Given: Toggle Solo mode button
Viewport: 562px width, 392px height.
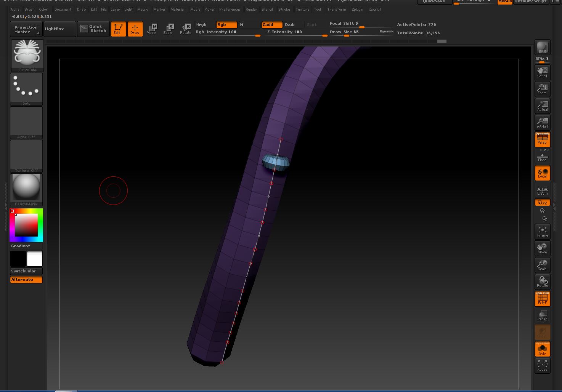Looking at the screenshot, I should pos(542,349).
